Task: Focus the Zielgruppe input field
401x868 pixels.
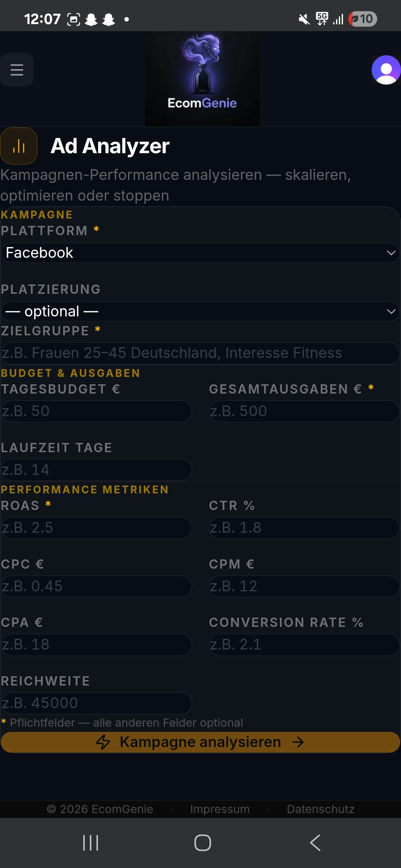Action: (200, 353)
